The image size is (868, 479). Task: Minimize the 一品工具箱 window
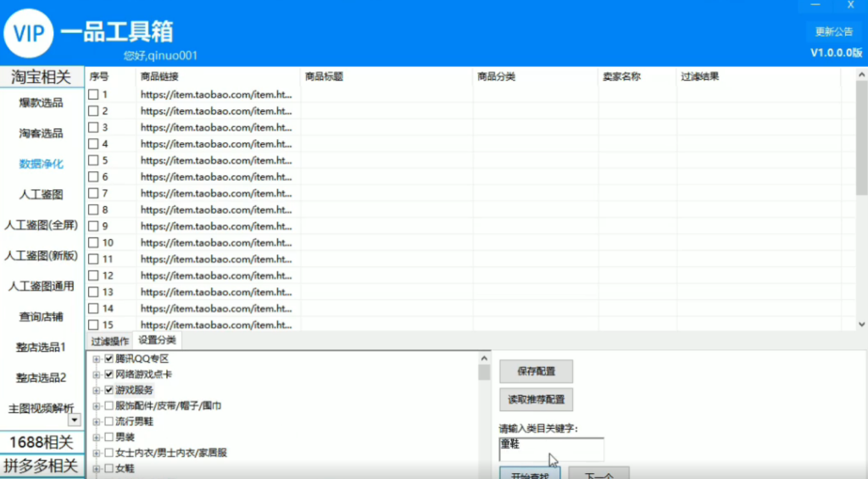click(x=815, y=5)
